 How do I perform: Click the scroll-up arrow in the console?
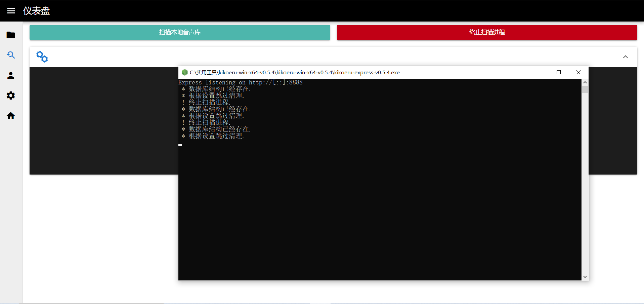pyautogui.click(x=585, y=82)
